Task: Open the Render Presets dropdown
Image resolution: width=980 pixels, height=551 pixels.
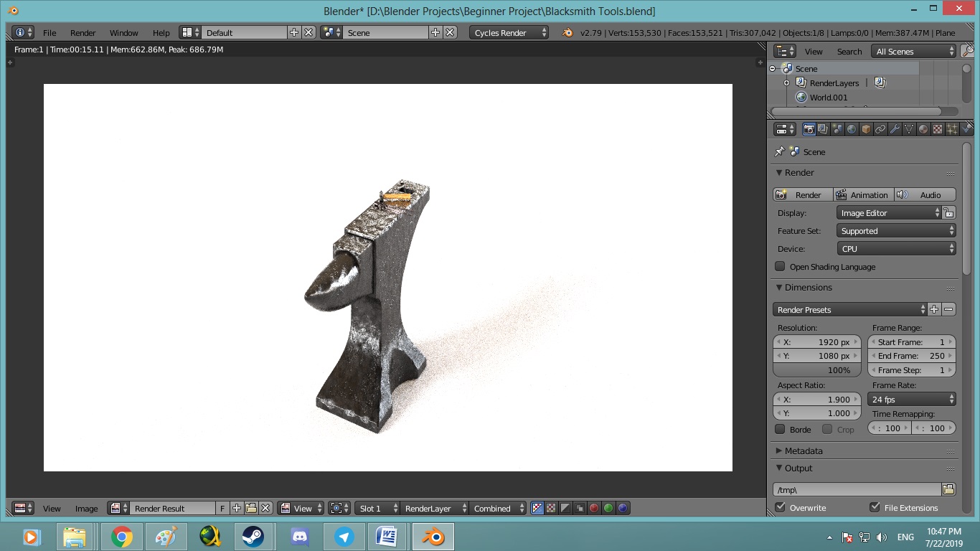Action: (x=850, y=309)
